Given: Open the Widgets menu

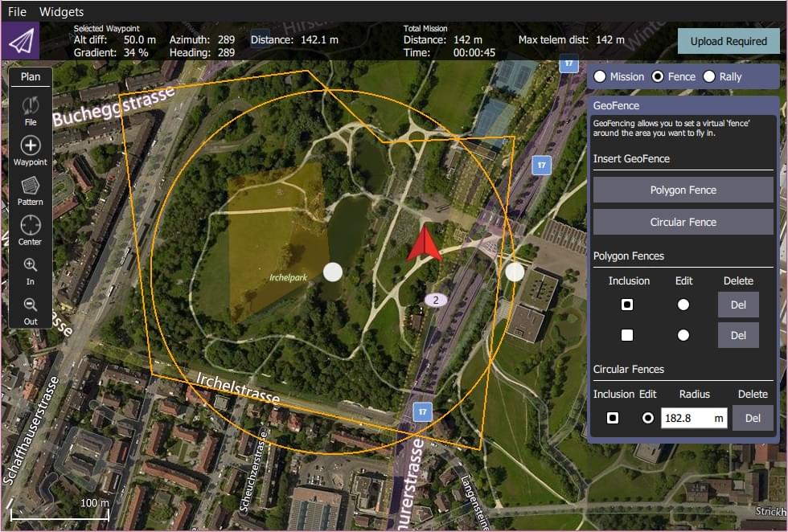Looking at the screenshot, I should [61, 11].
